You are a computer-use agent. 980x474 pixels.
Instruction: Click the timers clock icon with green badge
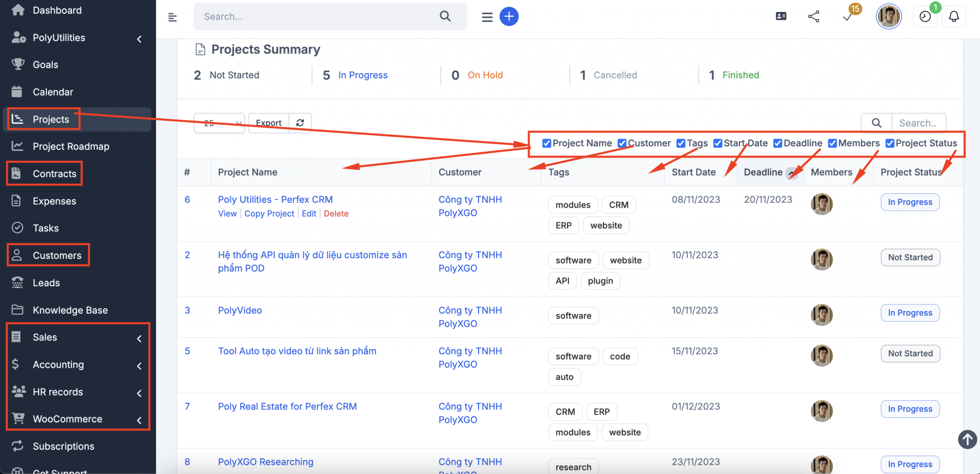[x=925, y=16]
